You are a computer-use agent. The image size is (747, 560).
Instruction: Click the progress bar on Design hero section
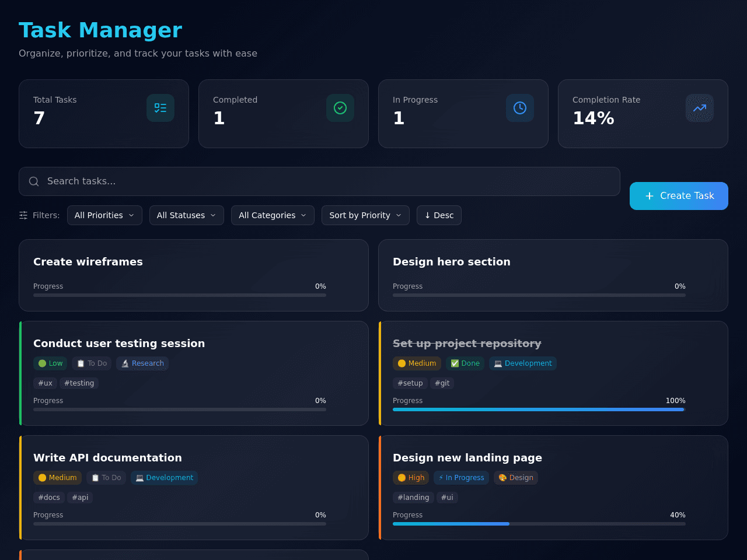point(539,295)
